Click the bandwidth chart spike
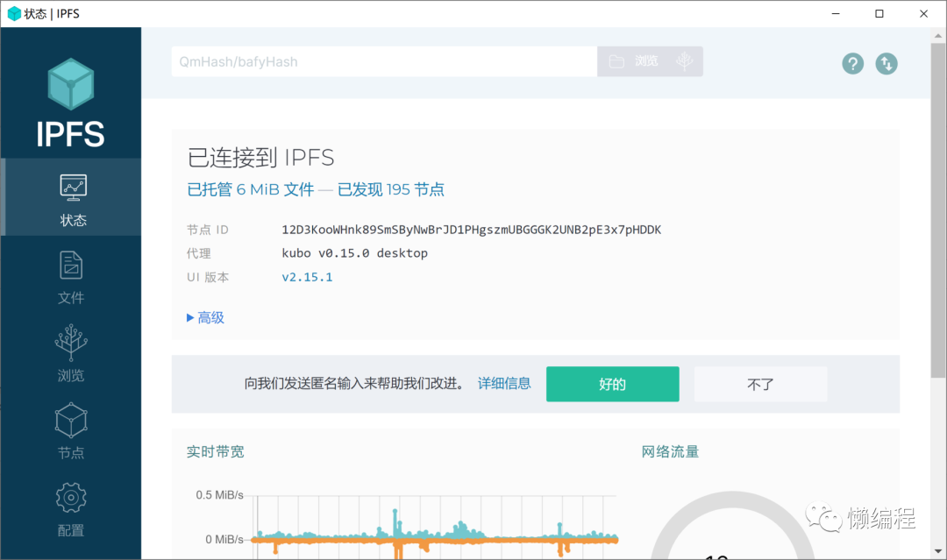The image size is (947, 560). [x=396, y=524]
